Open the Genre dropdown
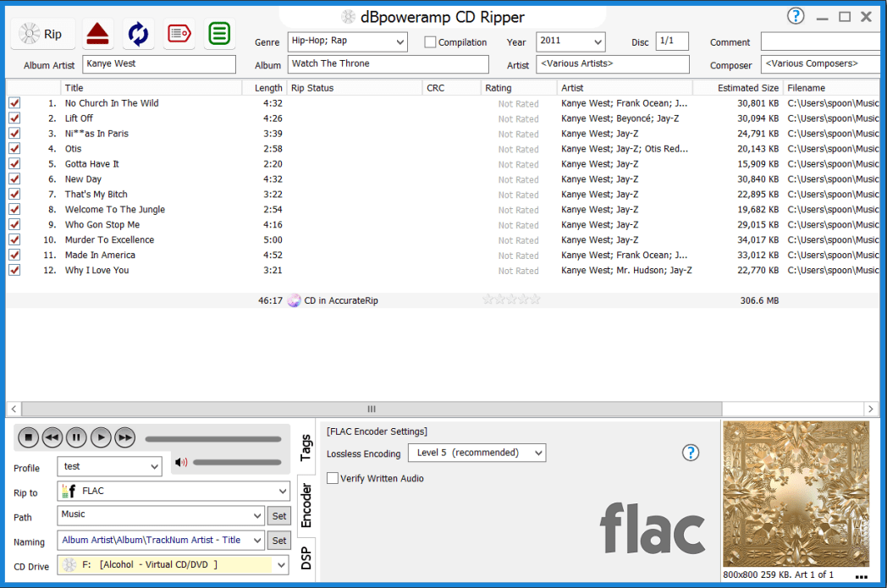The height and width of the screenshot is (588, 887). pos(399,41)
